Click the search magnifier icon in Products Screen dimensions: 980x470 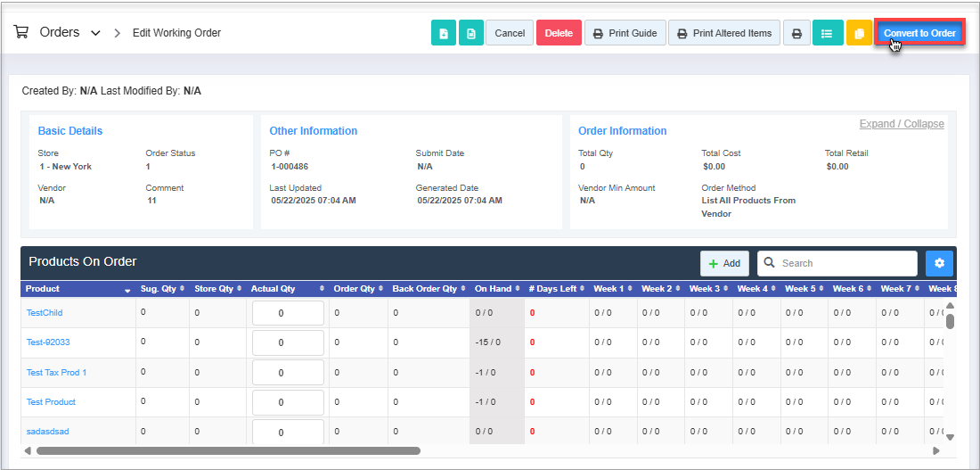tap(770, 263)
